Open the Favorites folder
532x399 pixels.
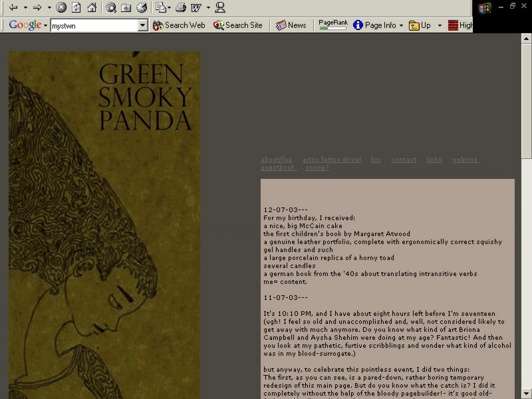pyautogui.click(x=126, y=7)
